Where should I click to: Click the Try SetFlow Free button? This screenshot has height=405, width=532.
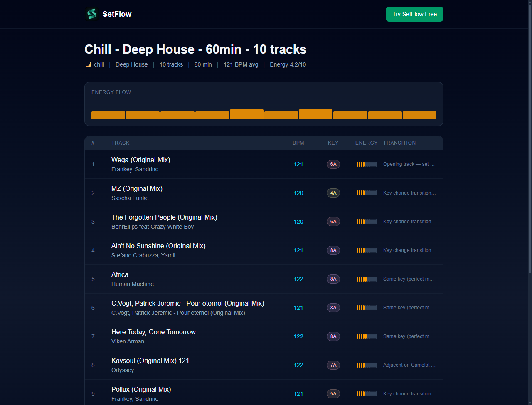(x=414, y=14)
